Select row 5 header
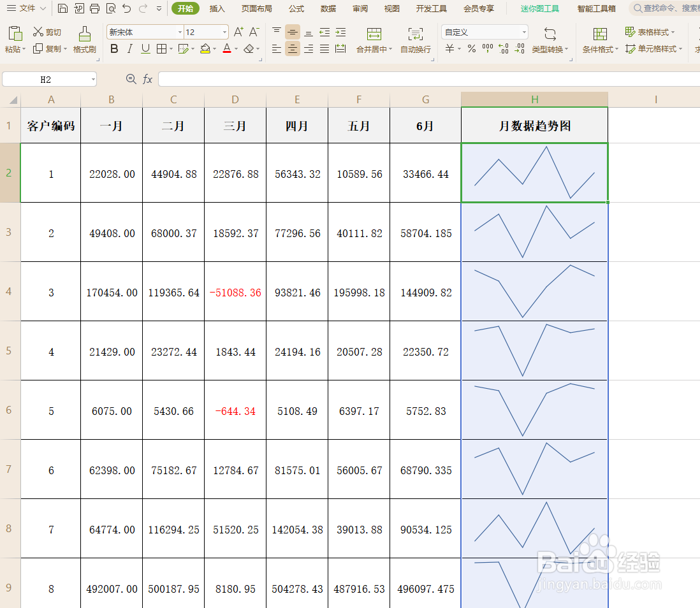 pyautogui.click(x=10, y=351)
